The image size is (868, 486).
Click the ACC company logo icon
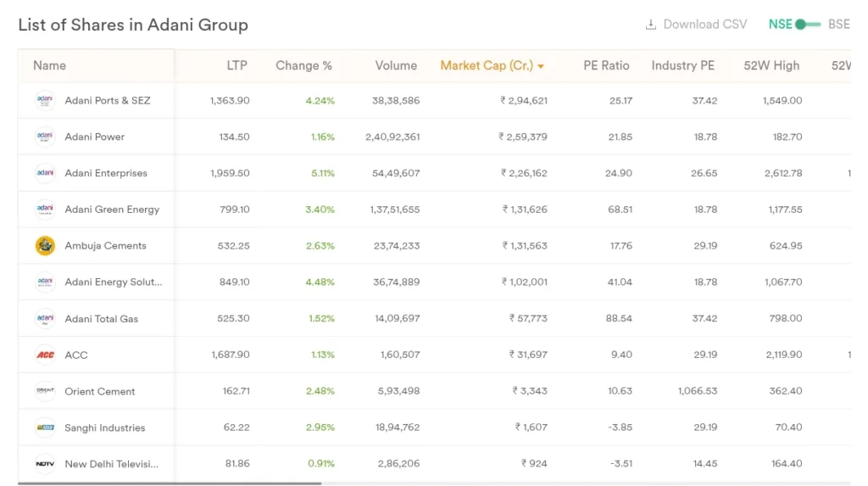(x=45, y=355)
